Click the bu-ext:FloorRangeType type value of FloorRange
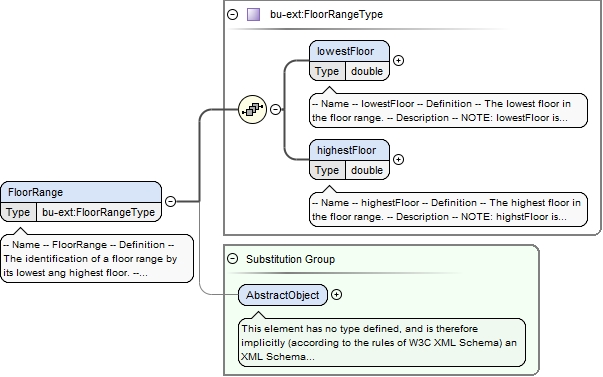Image resolution: width=603 pixels, height=377 pixels. [x=98, y=212]
